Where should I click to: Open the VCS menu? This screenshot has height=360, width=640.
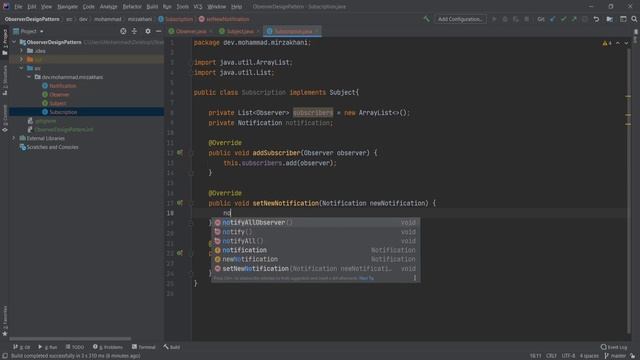(198, 7)
